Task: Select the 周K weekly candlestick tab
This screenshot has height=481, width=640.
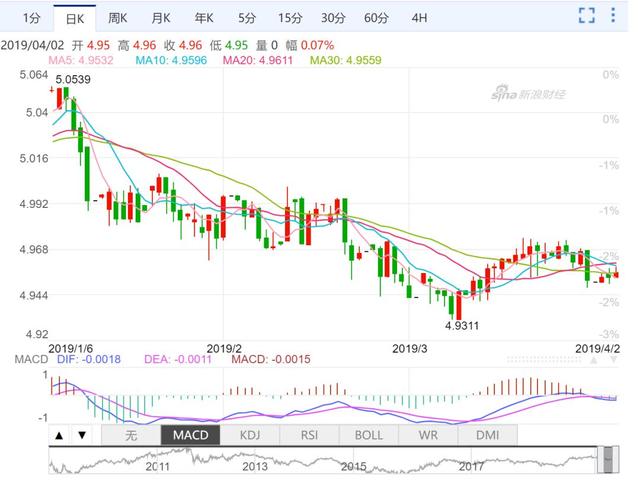Action: coord(118,18)
